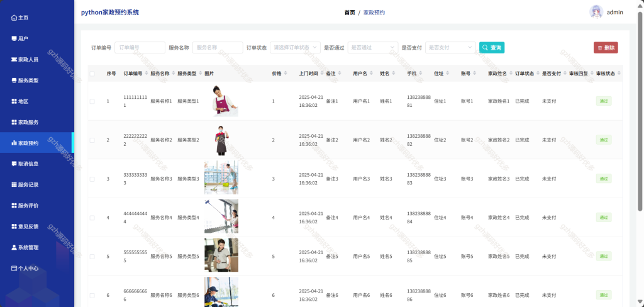Open 个人中心 in the sidebar menu

(x=37, y=269)
